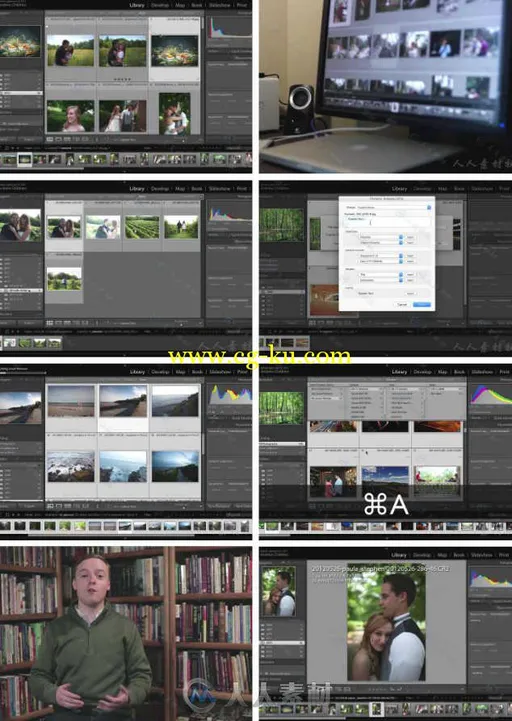The width and height of the screenshot is (512, 721).
Task: Open Map module in portrait loupe window
Action: coord(443,555)
